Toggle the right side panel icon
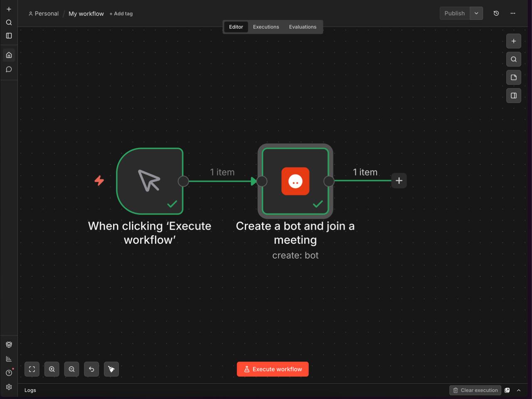This screenshot has width=532, height=399. 514,96
